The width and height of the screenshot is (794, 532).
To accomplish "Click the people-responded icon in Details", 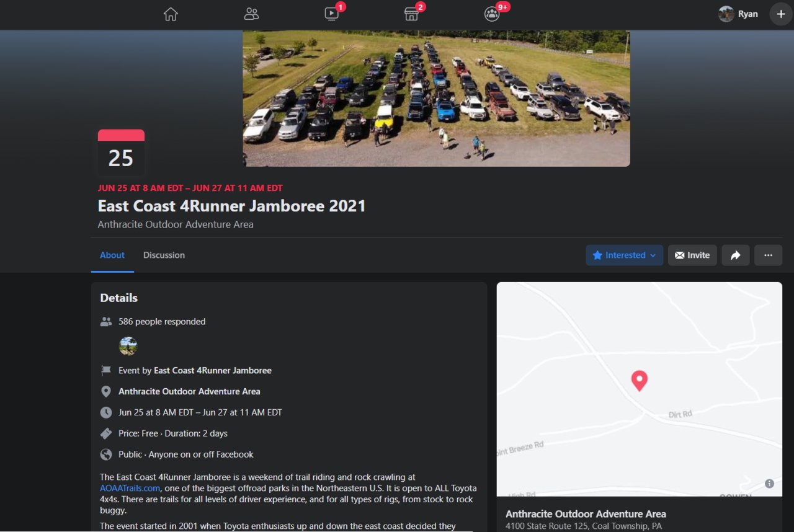I will (x=106, y=322).
